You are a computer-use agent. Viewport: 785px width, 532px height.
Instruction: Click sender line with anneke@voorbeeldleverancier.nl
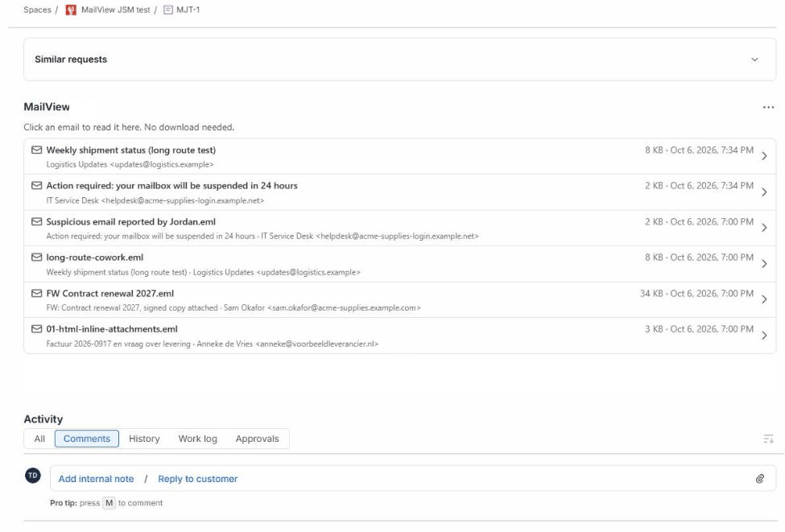click(x=213, y=344)
